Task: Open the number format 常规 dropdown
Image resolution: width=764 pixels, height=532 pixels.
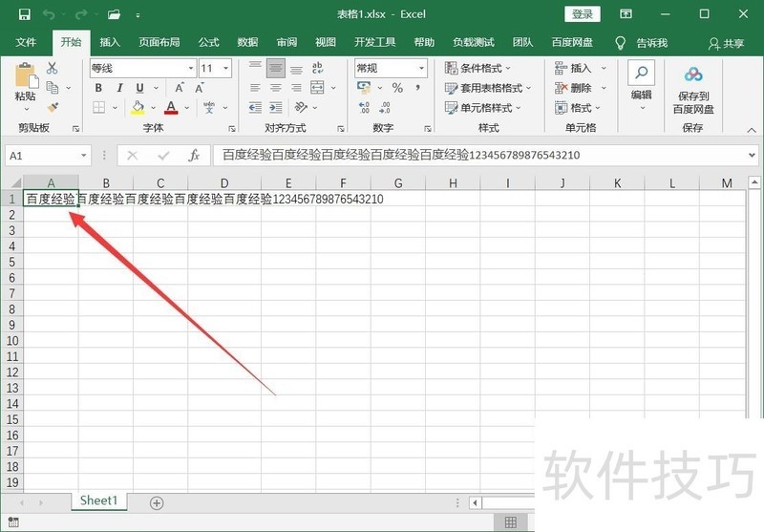Action: click(421, 68)
